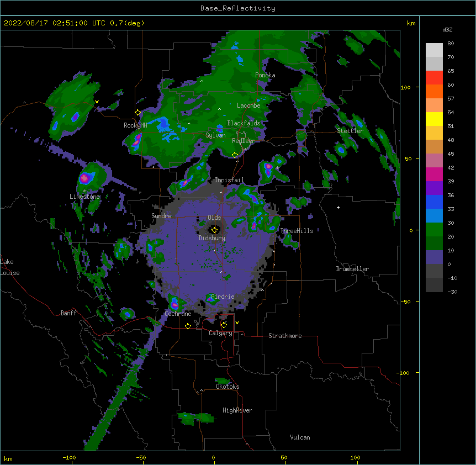Image resolution: width=476 pixels, height=465 pixels.
Task: Click the green 30 dBZ legend swatch
Action: [434, 230]
